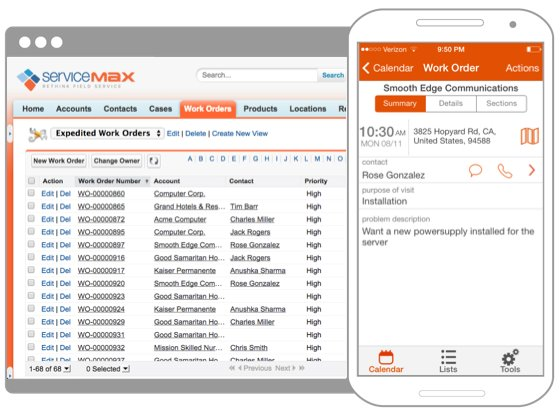
Task: Check the box for WO-00000917
Action: pyautogui.click(x=31, y=270)
